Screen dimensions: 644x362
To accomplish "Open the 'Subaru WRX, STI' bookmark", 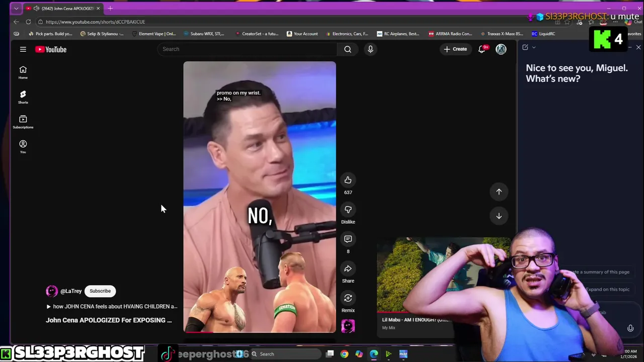I will (x=204, y=34).
